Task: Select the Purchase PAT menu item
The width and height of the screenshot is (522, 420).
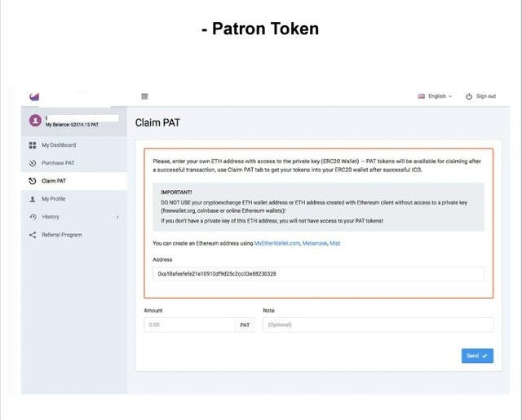Action: click(x=58, y=163)
